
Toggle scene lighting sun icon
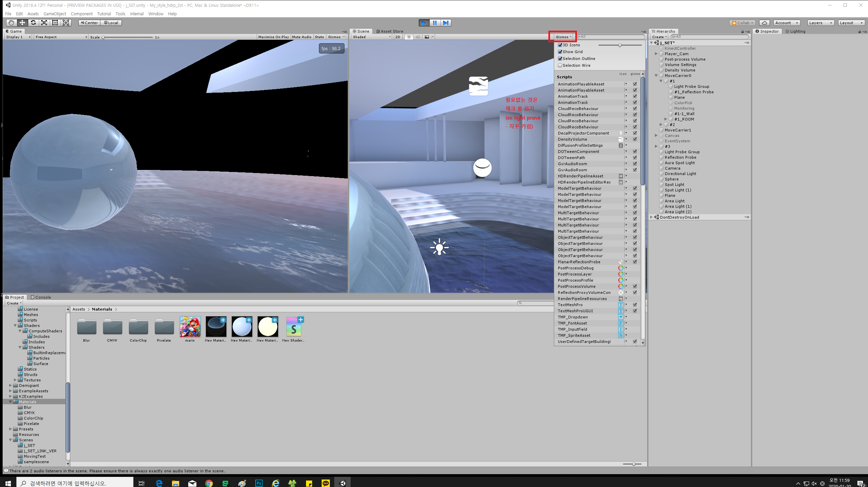pos(409,37)
